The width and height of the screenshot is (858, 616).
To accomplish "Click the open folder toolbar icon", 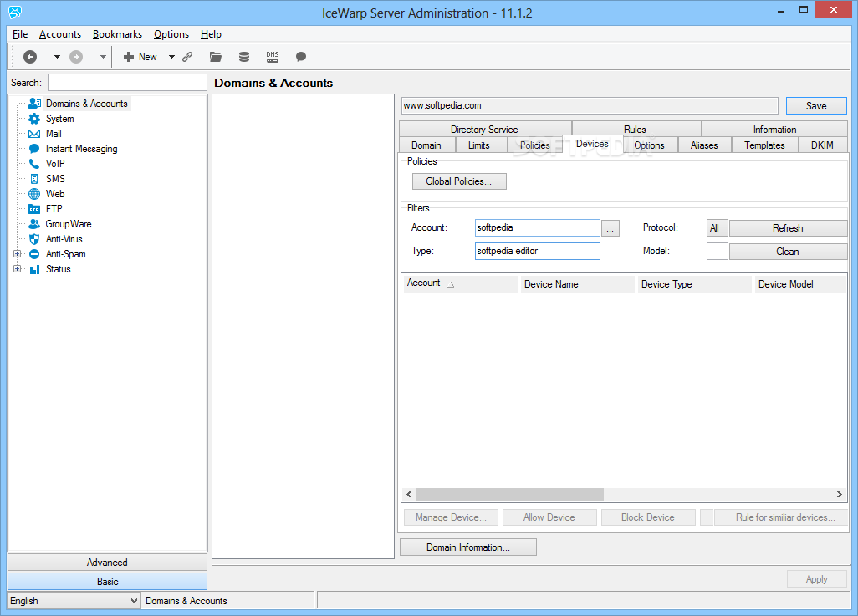I will tap(216, 56).
